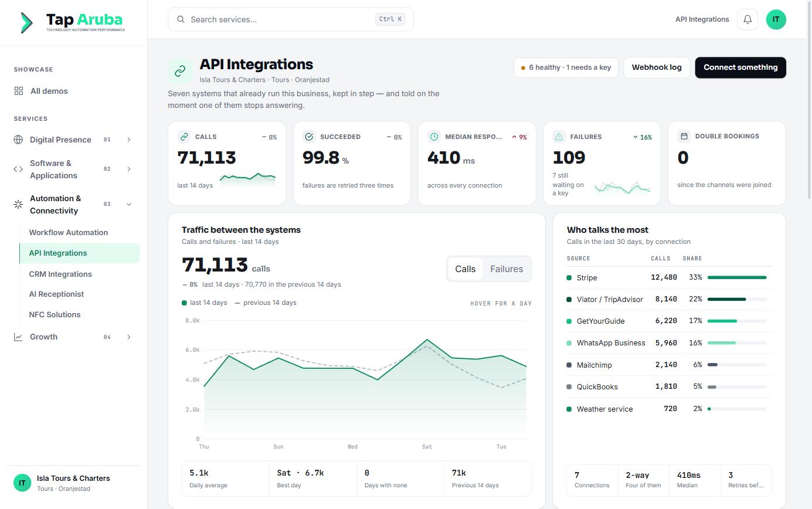812x509 pixels.
Task: Click the Automation & Connectivity asterisk icon
Action: [x=18, y=204]
